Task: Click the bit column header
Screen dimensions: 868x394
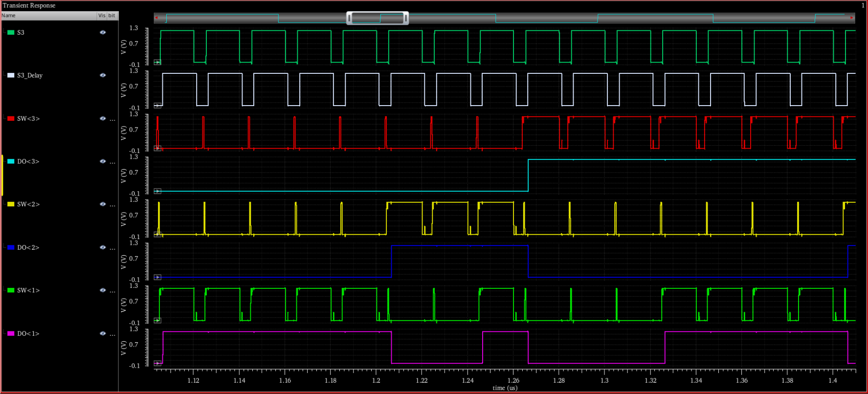Action: coord(112,16)
